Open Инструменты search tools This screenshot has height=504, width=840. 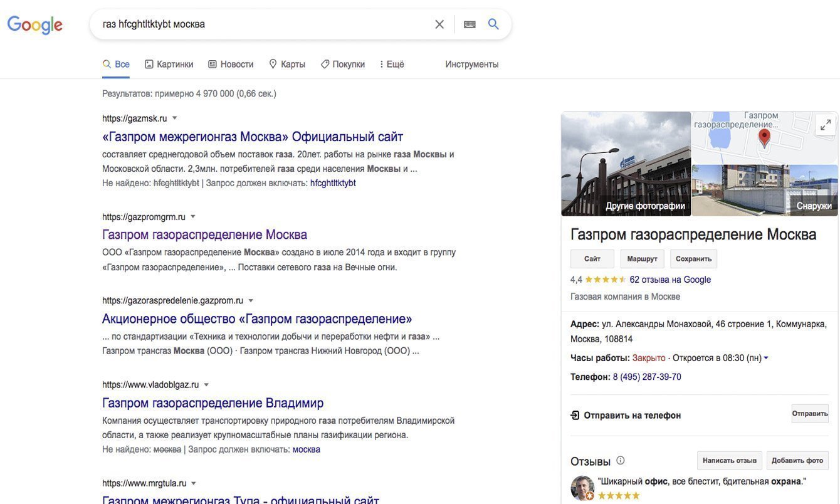[472, 64]
